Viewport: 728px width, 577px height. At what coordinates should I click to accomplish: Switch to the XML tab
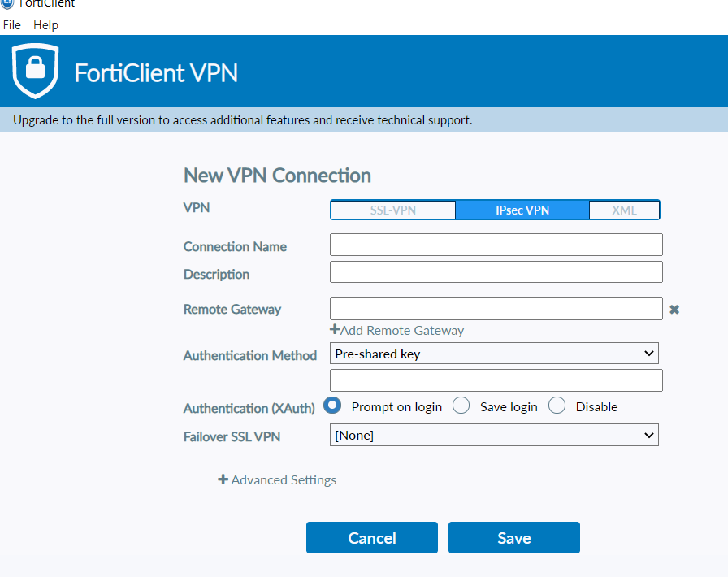[x=624, y=210]
